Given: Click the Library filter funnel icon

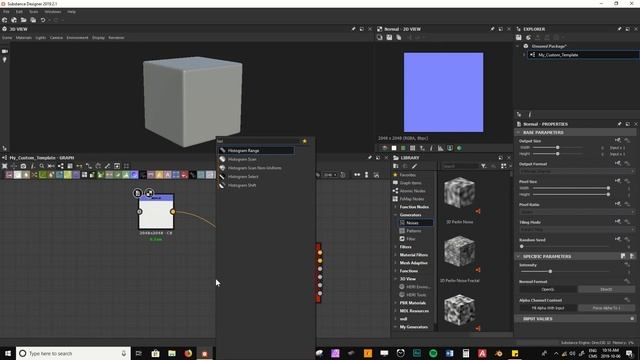Looking at the screenshot, I should pos(484,166).
